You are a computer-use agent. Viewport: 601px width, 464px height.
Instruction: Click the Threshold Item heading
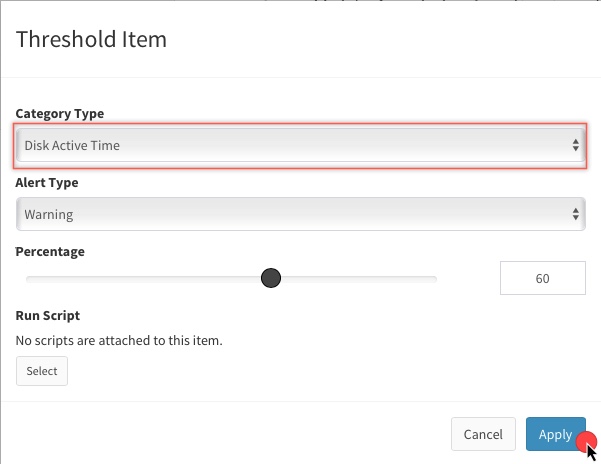click(91, 39)
